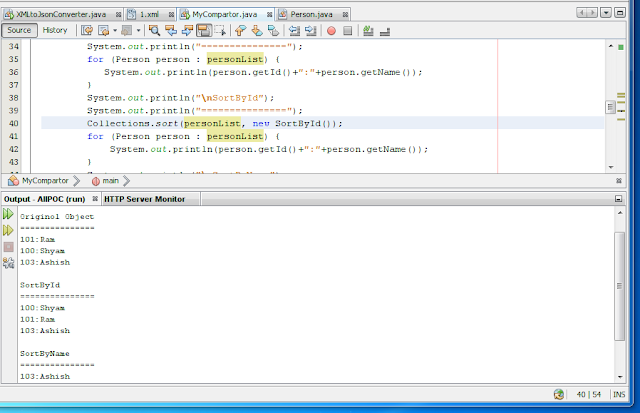
Task: Start macro recording red button
Action: point(331,31)
